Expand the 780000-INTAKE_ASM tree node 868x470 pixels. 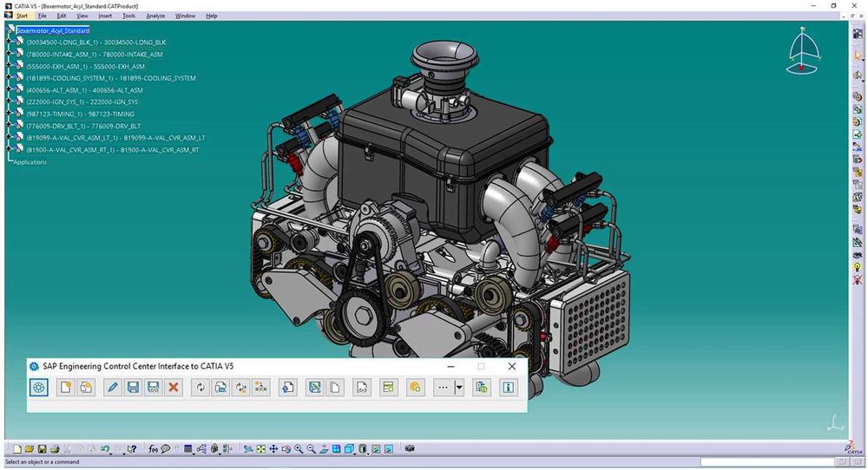(x=9, y=54)
